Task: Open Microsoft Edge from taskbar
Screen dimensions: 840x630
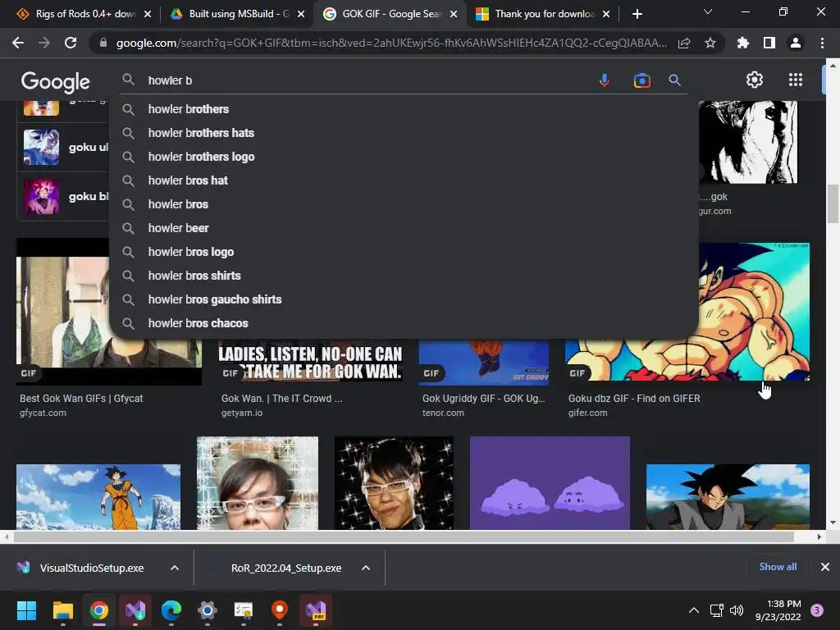Action: pyautogui.click(x=171, y=610)
